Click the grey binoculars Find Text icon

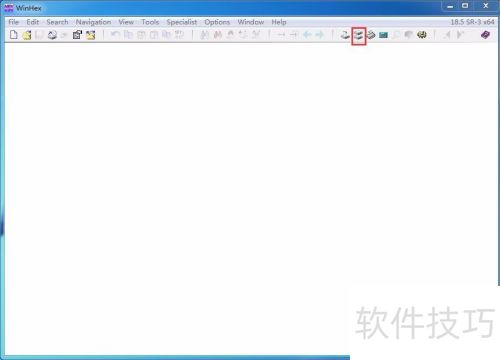205,35
